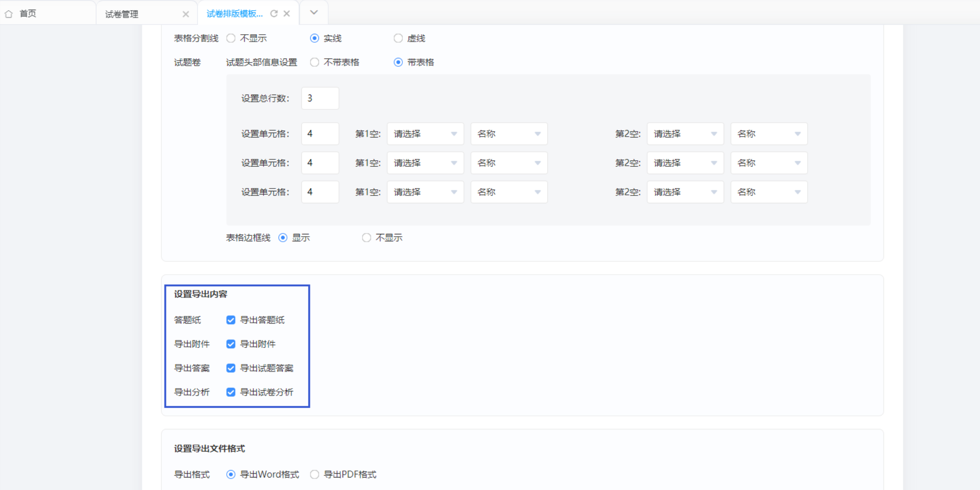Disable the 导出试卷分析 checkbox
Screen dimensions: 980x490
[x=230, y=392]
